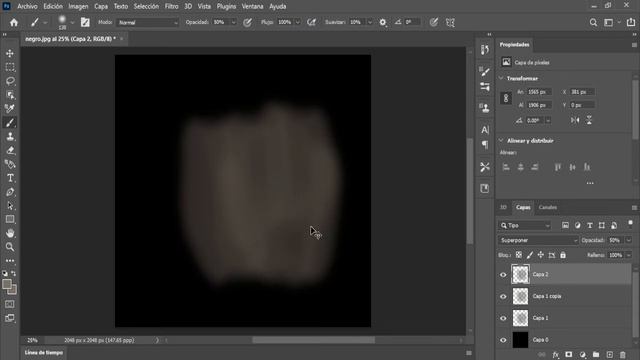Viewport: 640px width, 360px height.
Task: Collapse the Transformar section
Action: coord(501,78)
